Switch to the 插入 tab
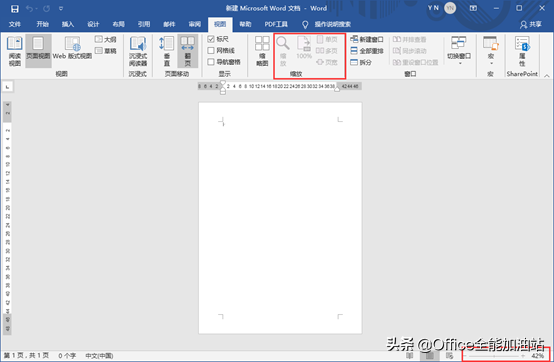 [x=68, y=24]
